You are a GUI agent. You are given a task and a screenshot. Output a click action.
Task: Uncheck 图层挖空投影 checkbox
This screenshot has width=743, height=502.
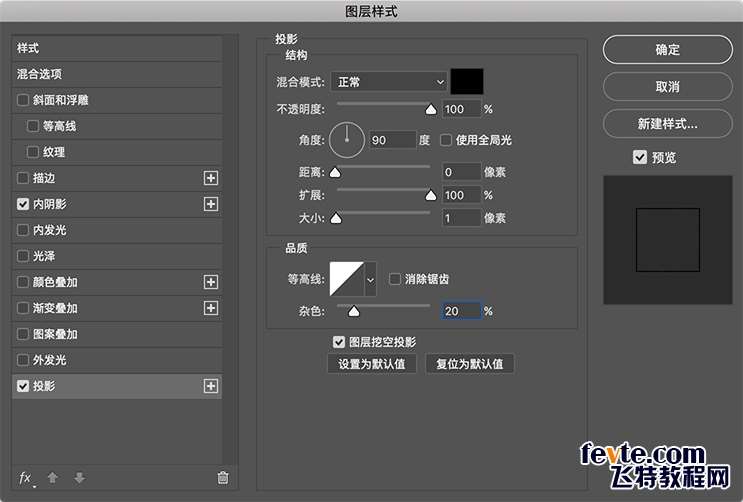click(339, 342)
